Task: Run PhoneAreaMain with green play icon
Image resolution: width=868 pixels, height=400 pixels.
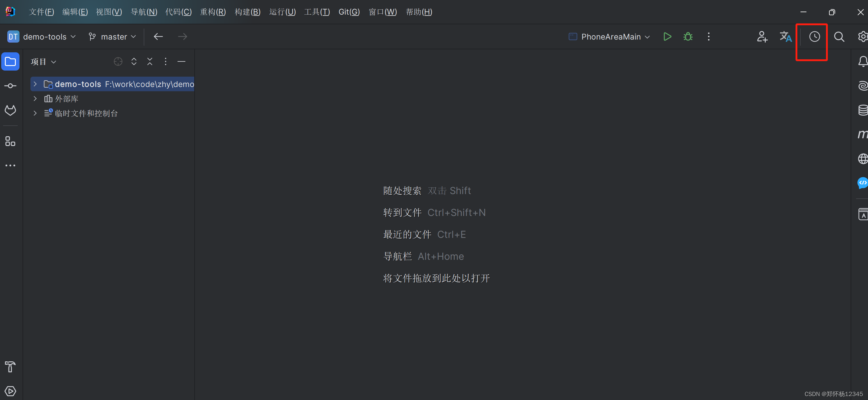Action: tap(667, 37)
